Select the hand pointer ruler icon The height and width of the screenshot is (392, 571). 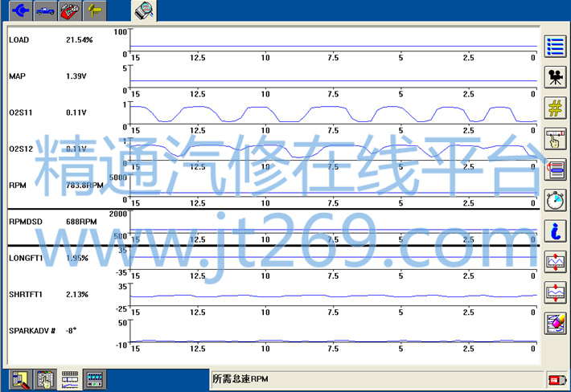pyautogui.click(x=556, y=139)
